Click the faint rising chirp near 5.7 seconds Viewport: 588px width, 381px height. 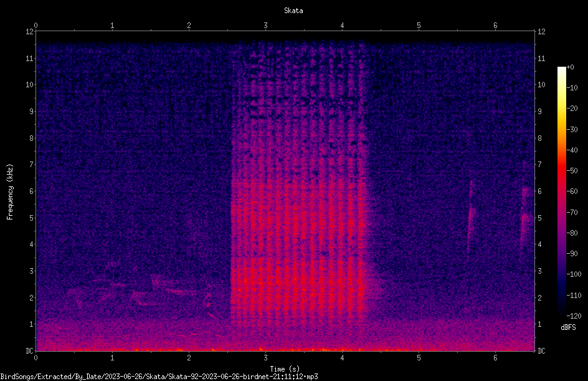471,219
